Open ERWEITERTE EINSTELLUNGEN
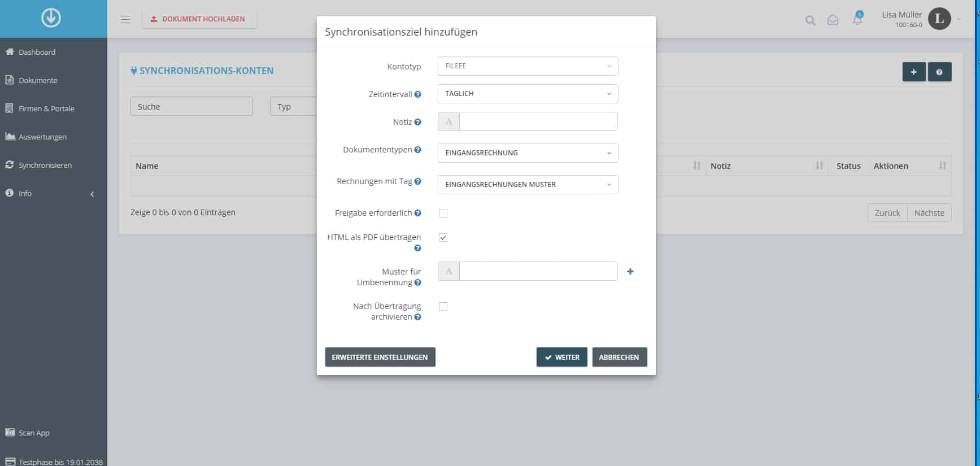The image size is (980, 466). [x=380, y=357]
